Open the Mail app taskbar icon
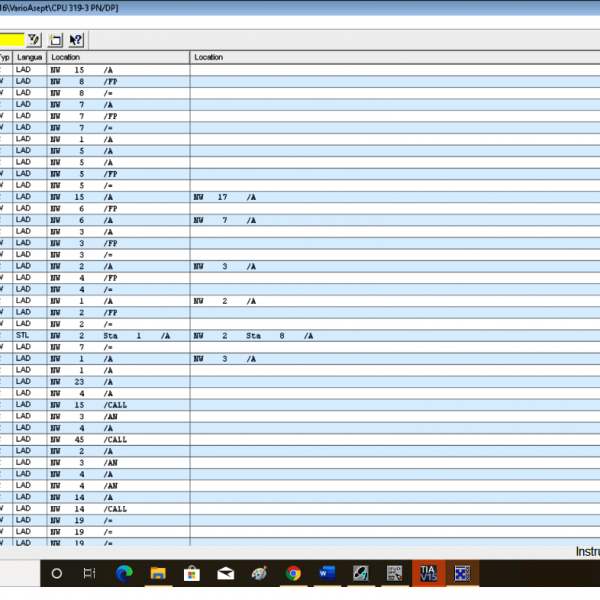 pyautogui.click(x=226, y=573)
